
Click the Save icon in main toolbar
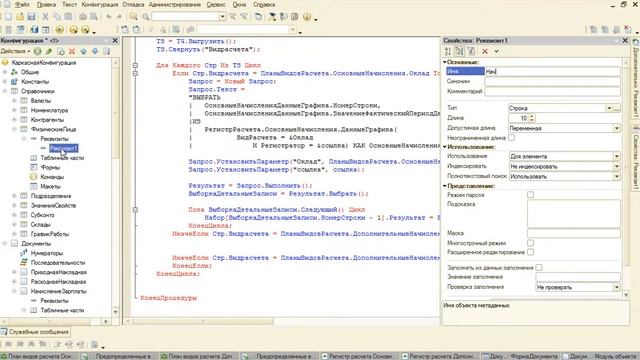31,17
